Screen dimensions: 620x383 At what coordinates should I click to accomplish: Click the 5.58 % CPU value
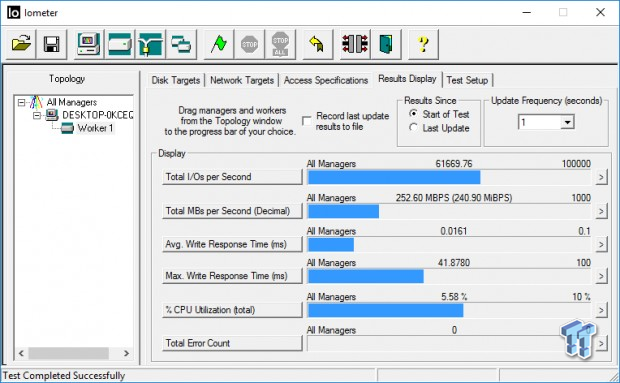point(454,297)
